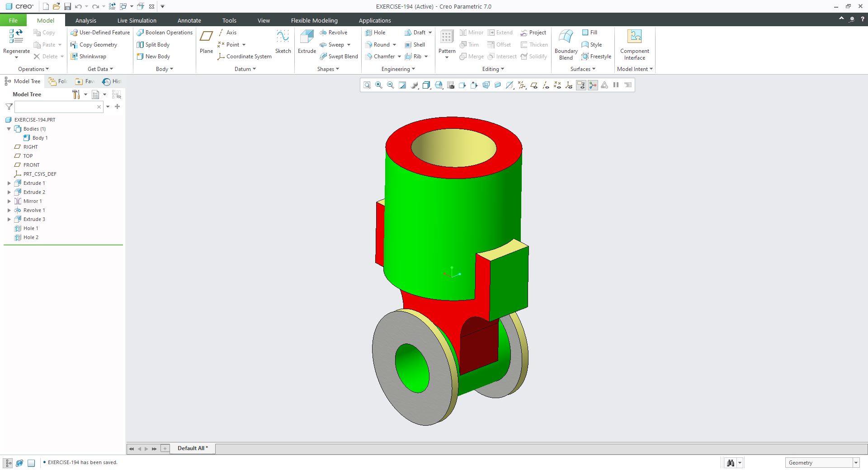Image resolution: width=868 pixels, height=470 pixels.
Task: Toggle Perspective View in graphics toolbar
Action: click(x=486, y=85)
